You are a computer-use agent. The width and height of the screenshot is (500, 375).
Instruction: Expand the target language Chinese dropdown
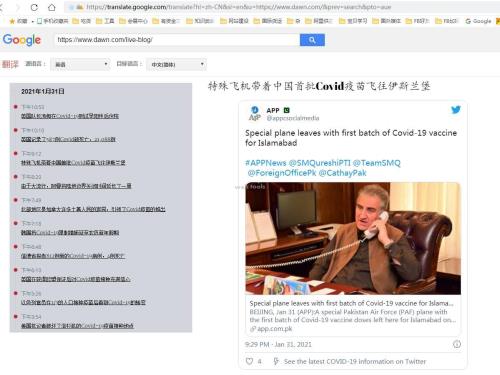pos(176,64)
